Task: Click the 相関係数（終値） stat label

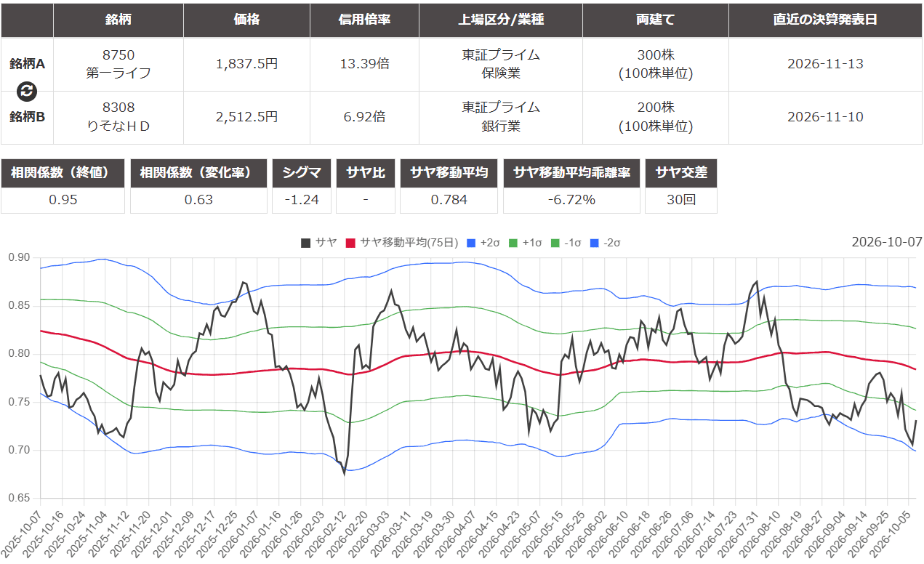Action: pos(63,173)
